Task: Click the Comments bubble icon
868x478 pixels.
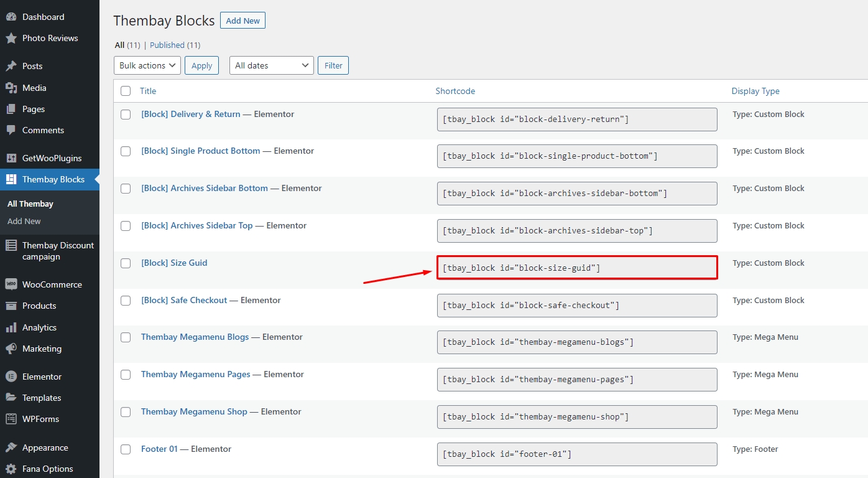Action: (x=11, y=130)
